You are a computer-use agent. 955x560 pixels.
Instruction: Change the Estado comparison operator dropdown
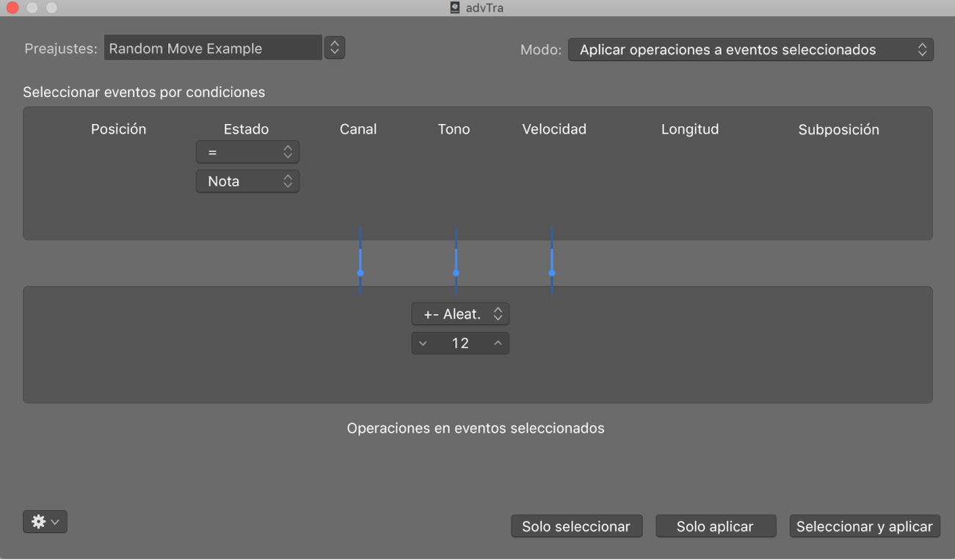coord(247,152)
